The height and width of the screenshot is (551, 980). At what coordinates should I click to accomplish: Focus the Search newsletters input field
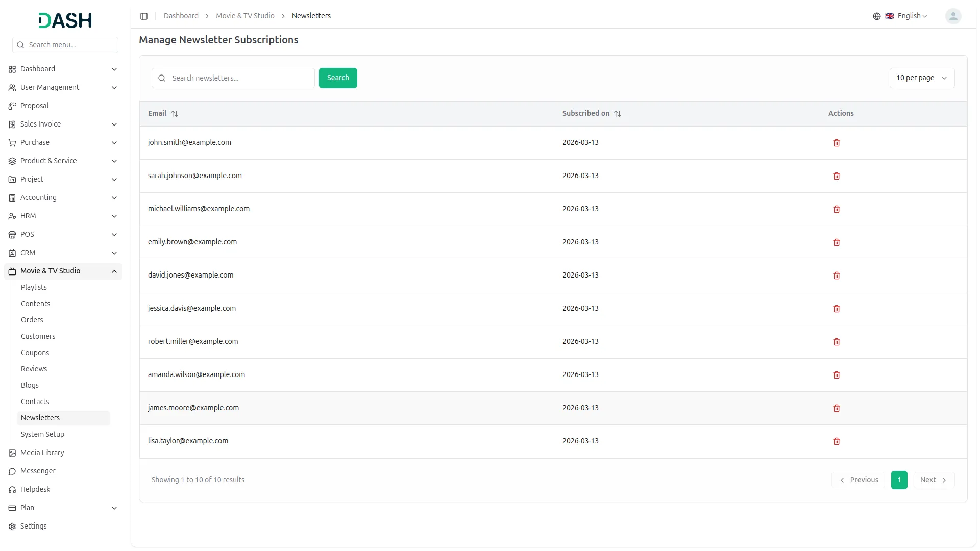(240, 78)
